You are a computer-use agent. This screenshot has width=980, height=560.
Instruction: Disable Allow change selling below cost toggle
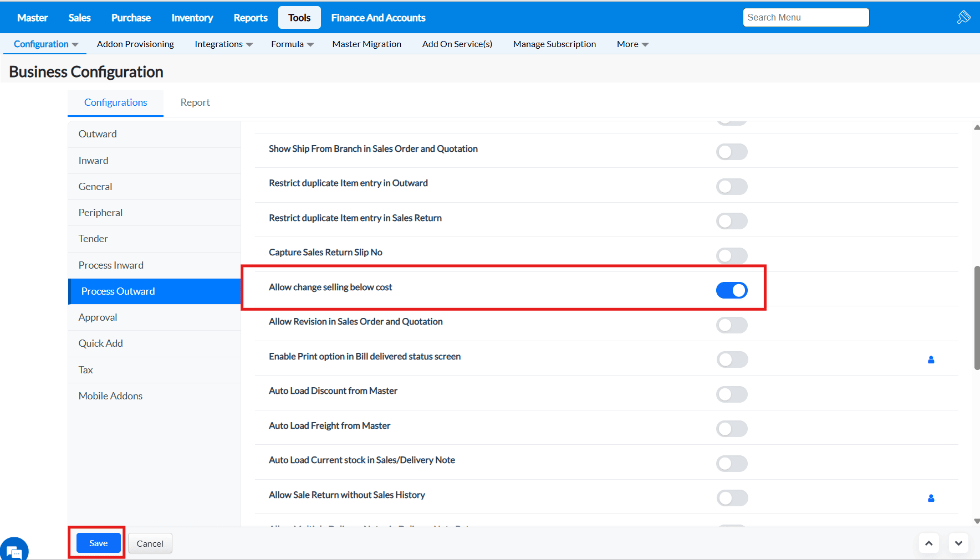(732, 290)
